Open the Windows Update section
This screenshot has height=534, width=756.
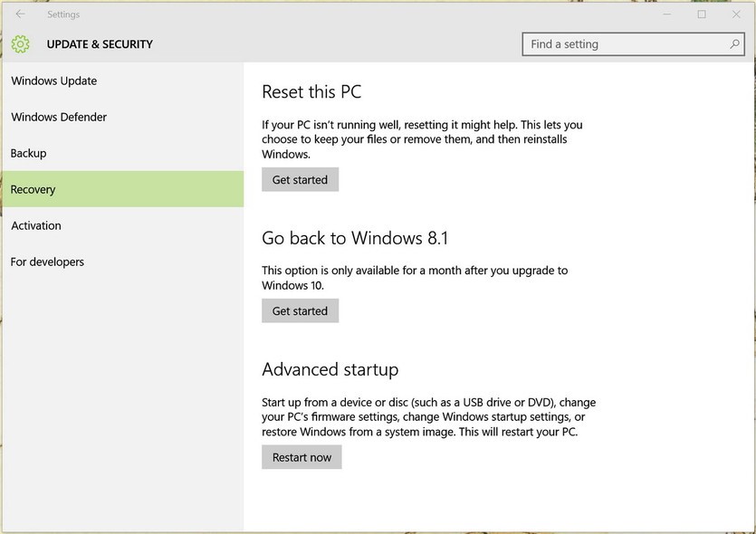tap(54, 81)
